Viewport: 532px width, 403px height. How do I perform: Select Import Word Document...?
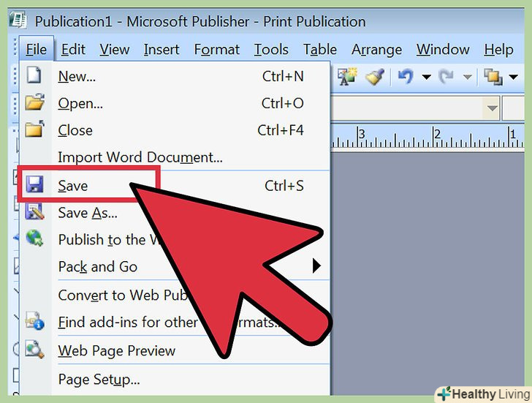click(175, 157)
